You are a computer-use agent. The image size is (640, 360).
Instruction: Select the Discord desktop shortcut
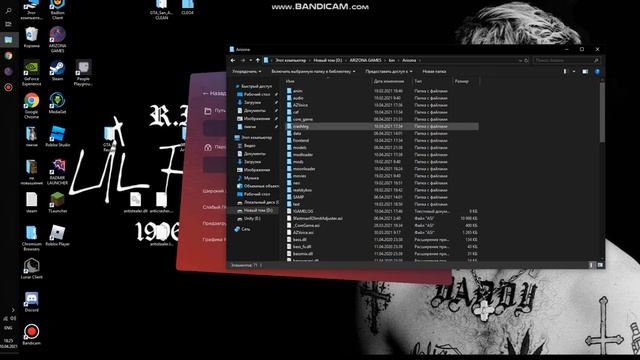point(31,302)
